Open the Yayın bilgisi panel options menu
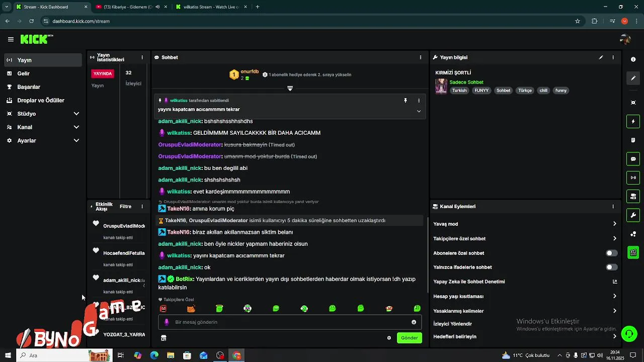 coord(613,57)
